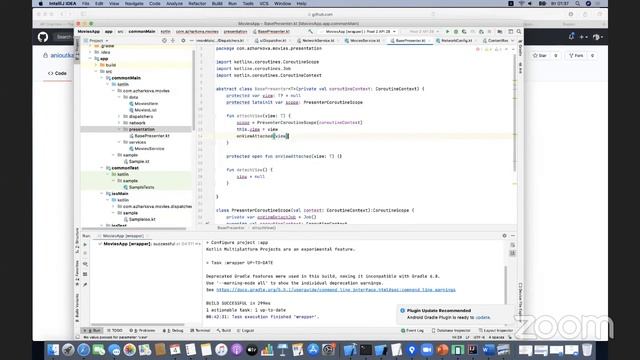
Task: Collapse the commonMain folder
Action: click(x=102, y=78)
